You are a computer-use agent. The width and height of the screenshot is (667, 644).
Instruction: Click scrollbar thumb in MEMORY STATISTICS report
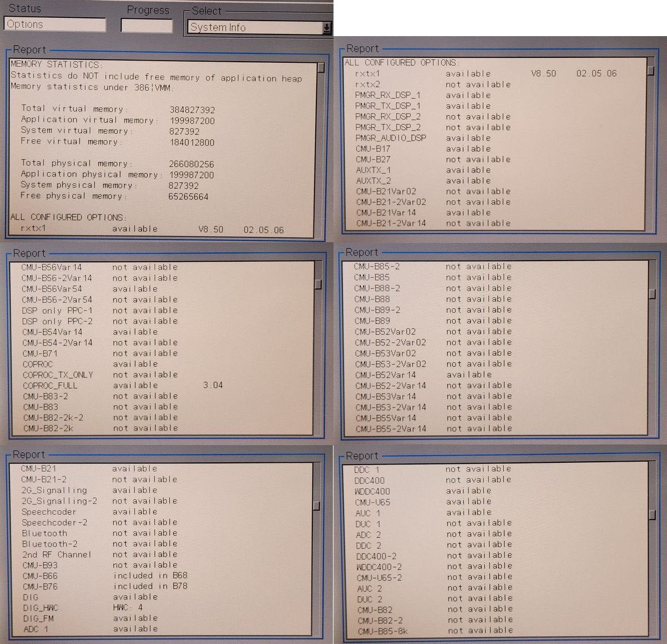(321, 67)
